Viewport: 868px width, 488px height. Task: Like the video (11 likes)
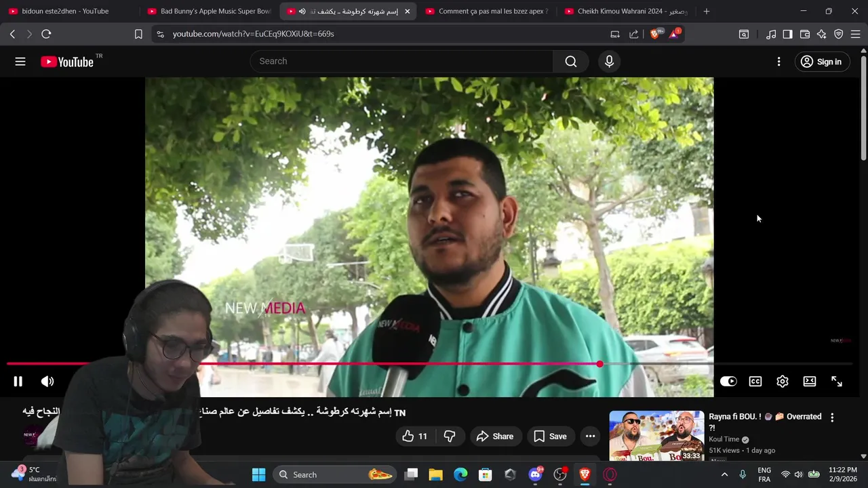coord(414,436)
